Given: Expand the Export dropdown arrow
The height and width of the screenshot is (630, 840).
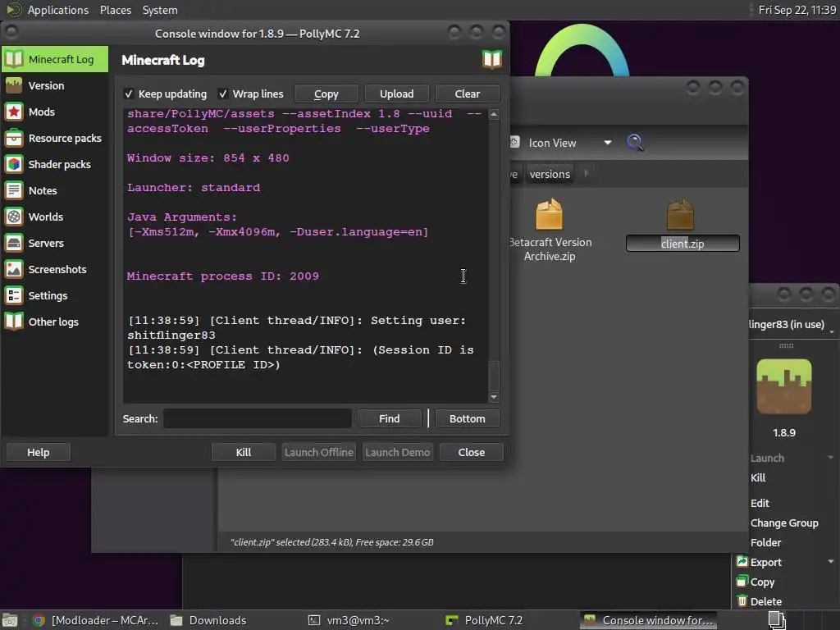Looking at the screenshot, I should pos(830,562).
